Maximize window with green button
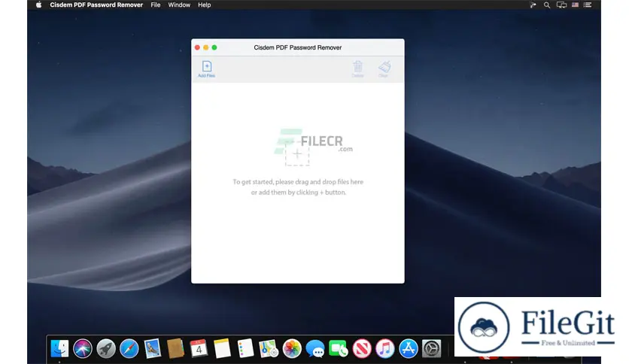 click(x=214, y=47)
